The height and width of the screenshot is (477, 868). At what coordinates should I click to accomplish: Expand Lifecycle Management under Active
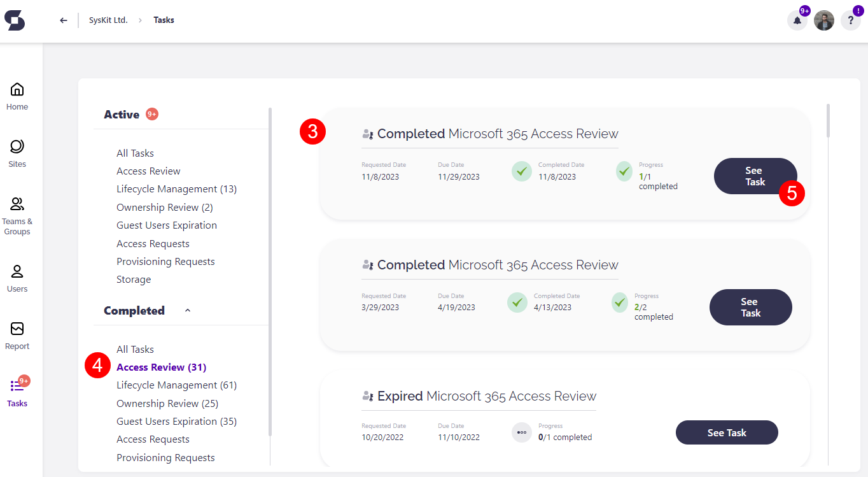176,189
